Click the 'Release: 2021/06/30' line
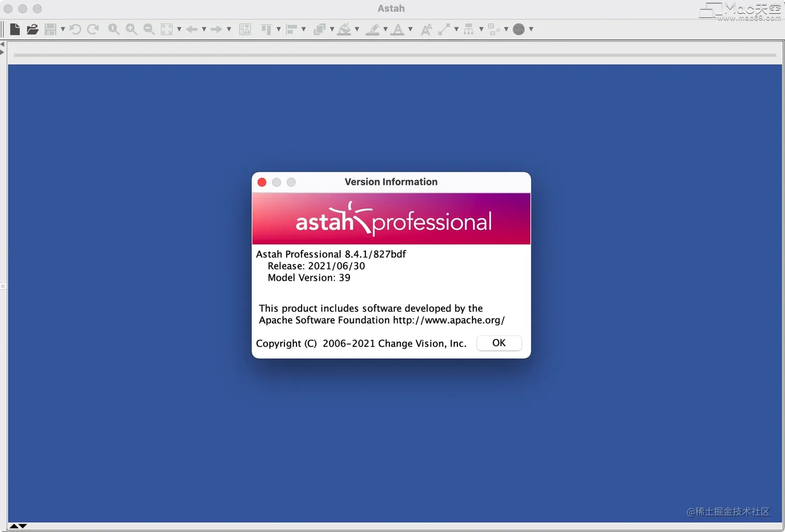This screenshot has height=532, width=785. pos(316,266)
